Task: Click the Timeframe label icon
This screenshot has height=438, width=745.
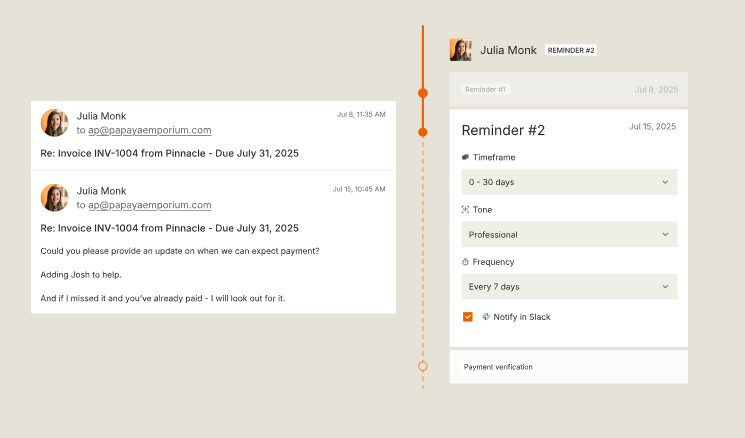Action: pyautogui.click(x=465, y=157)
